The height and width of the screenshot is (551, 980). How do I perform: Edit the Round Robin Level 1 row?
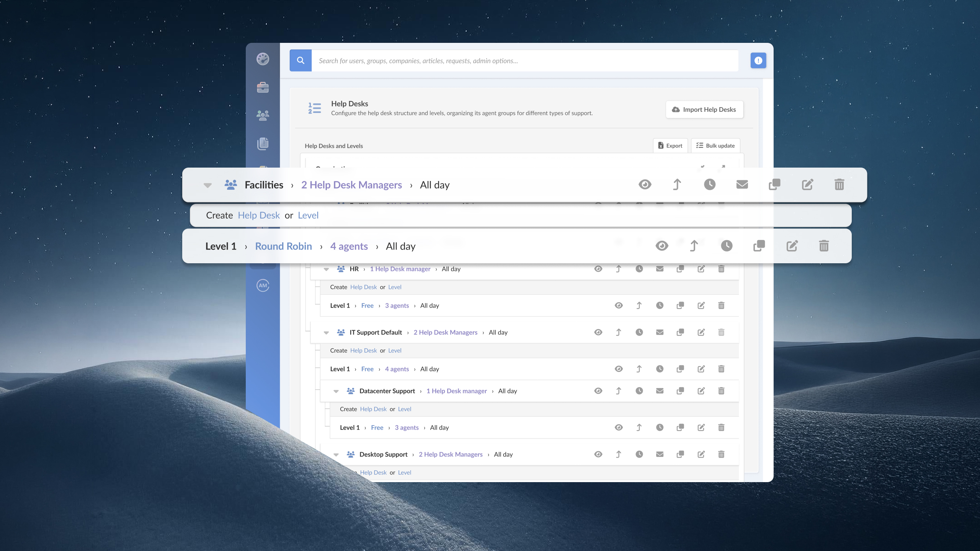point(792,246)
